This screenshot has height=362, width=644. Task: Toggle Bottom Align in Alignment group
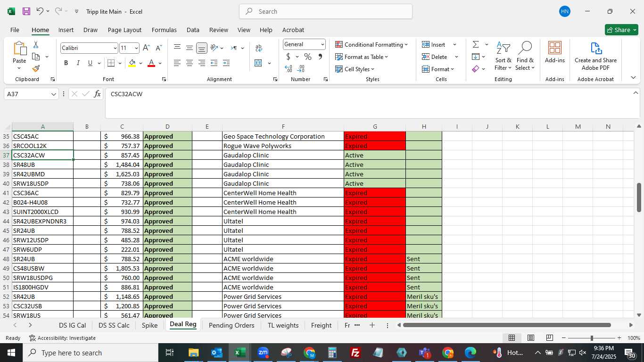[202, 48]
